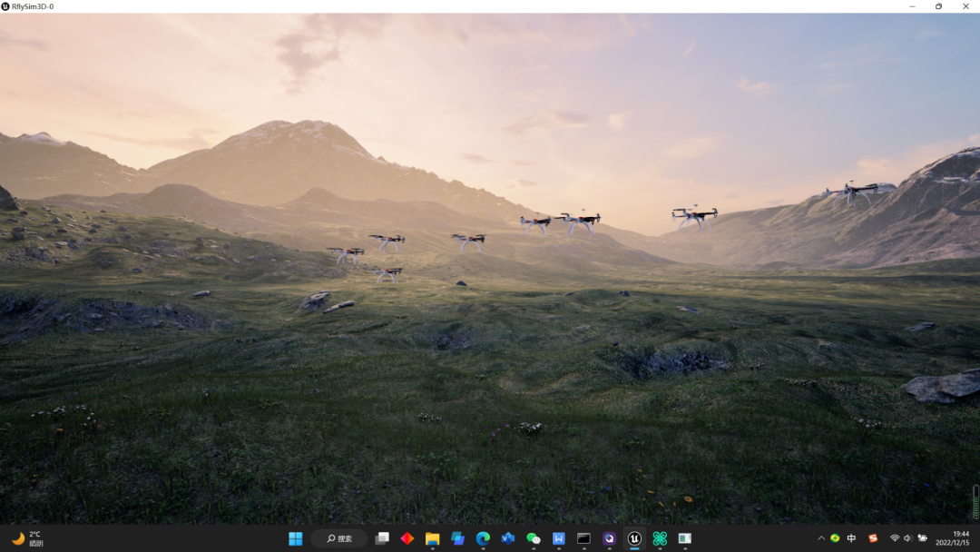This screenshot has height=552, width=980.
Task: Open the green drone app in the taskbar
Action: pos(660,538)
